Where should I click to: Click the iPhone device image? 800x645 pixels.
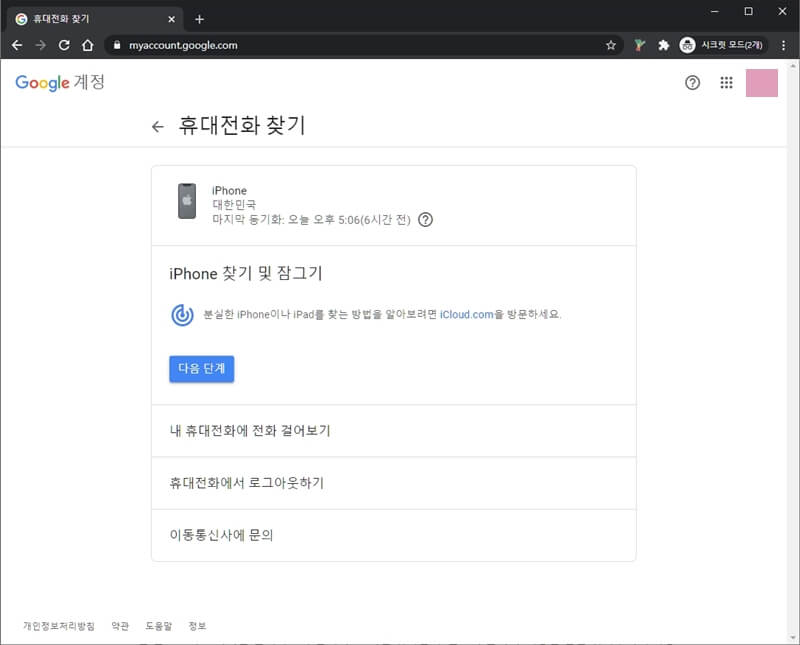187,201
